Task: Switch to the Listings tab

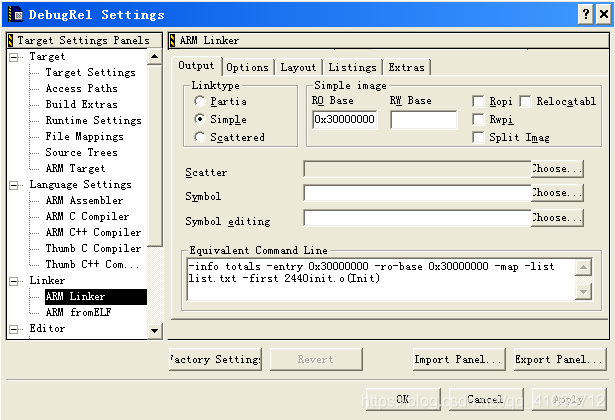Action: pos(352,67)
